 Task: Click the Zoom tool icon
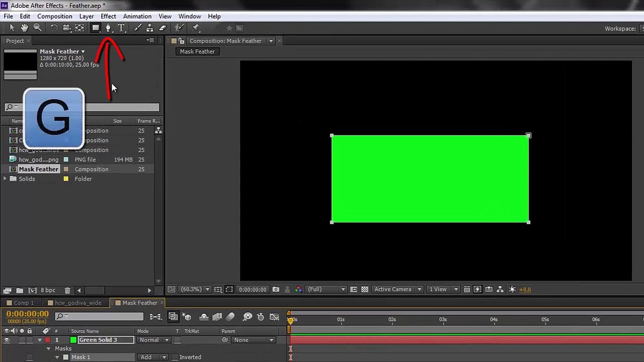pos(38,28)
